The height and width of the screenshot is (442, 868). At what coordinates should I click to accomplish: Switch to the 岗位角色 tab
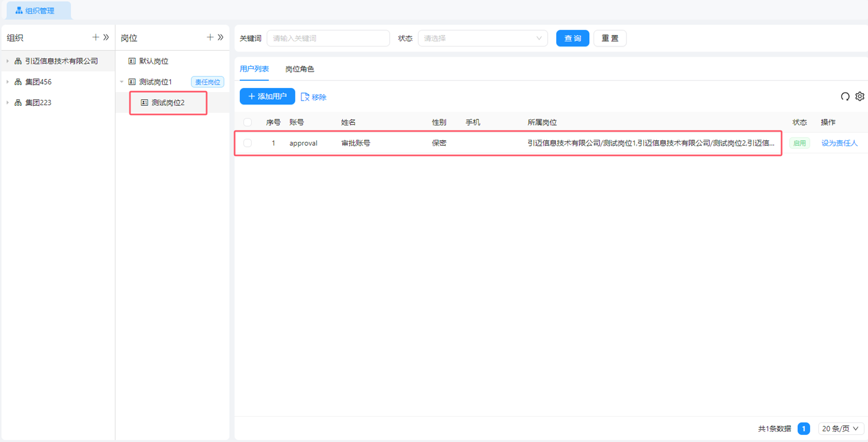click(300, 69)
